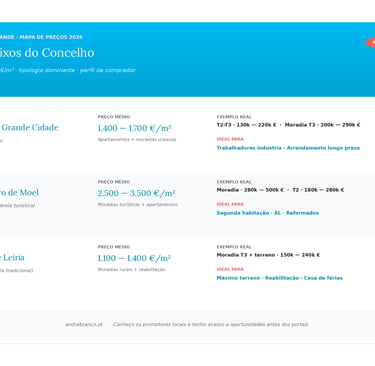The height and width of the screenshot is (366, 375).
Task: Click 'Segunda habitação · AL · Reformados'
Action: click(x=268, y=213)
